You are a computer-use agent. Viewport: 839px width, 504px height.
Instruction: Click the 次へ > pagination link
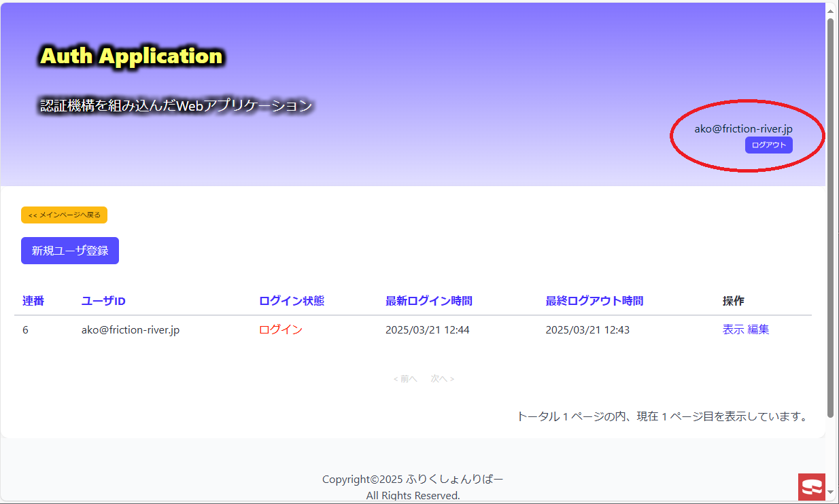click(442, 379)
